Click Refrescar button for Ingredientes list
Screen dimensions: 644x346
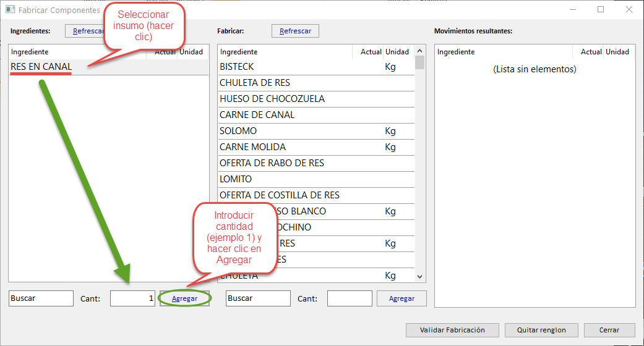point(87,31)
